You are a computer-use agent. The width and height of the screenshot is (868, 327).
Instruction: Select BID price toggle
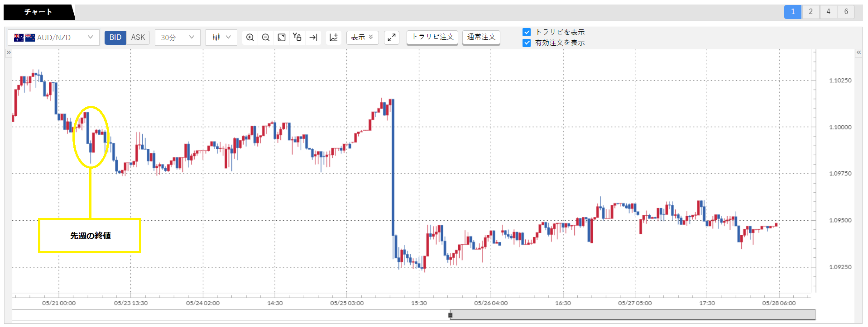115,38
